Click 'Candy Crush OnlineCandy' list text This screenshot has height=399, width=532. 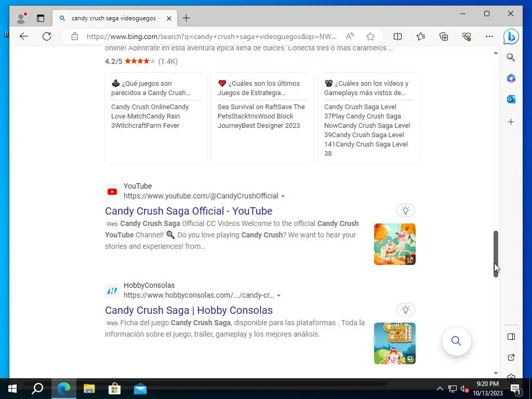150,107
